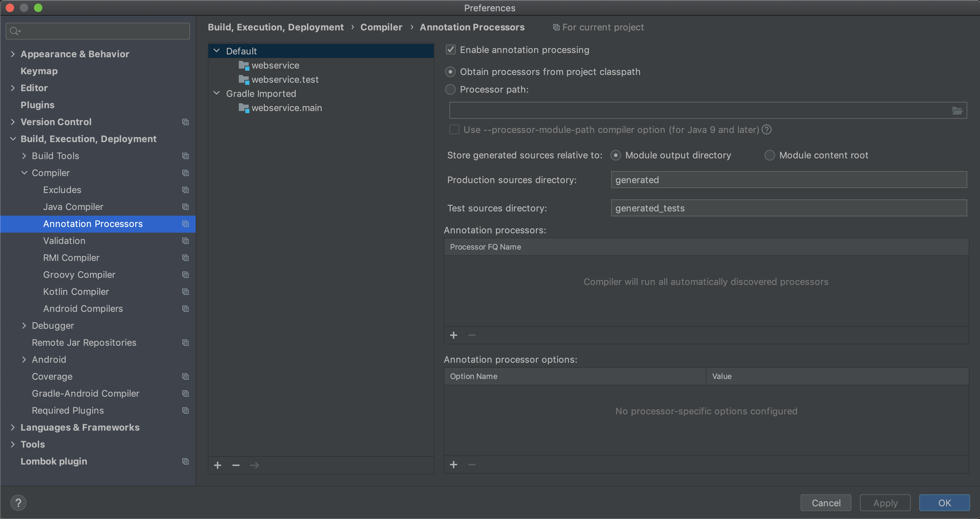Viewport: 980px width, 519px height.
Task: Click the folder browse icon in Processor path field
Action: pyautogui.click(x=957, y=111)
